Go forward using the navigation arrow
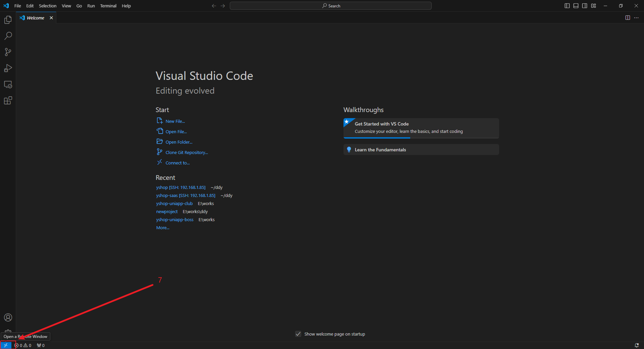 coord(223,6)
